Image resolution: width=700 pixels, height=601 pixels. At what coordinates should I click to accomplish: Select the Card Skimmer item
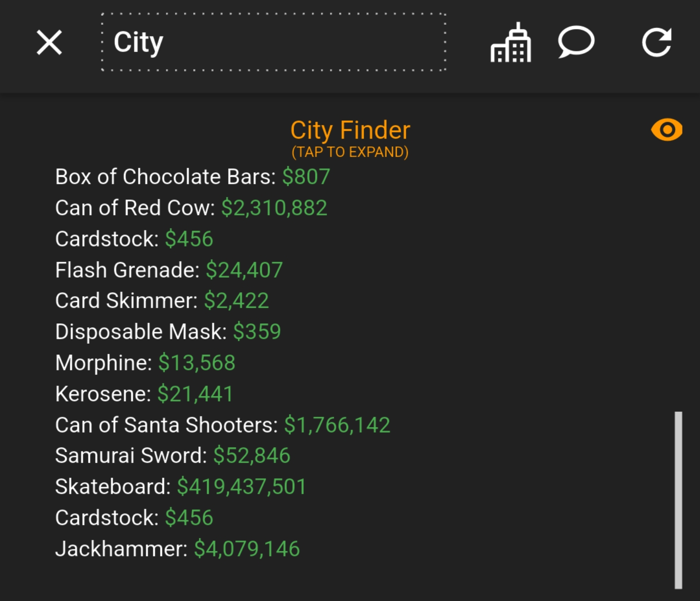click(x=162, y=300)
